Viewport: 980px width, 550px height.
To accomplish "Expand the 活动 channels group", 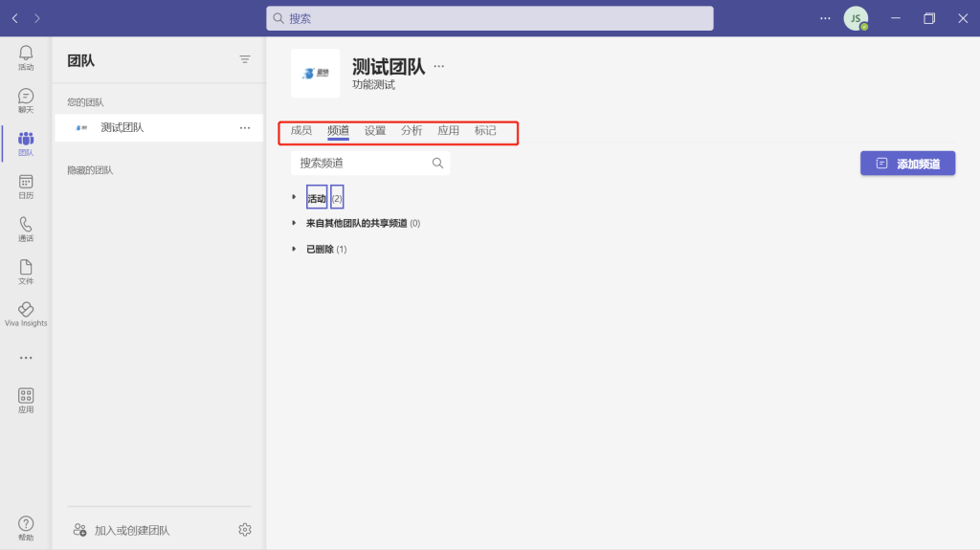I will pos(294,197).
